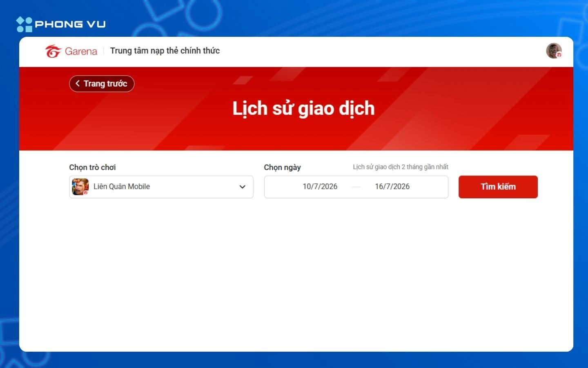Click the Lịch sử giao dịch heading
588x368 pixels.
tap(303, 109)
